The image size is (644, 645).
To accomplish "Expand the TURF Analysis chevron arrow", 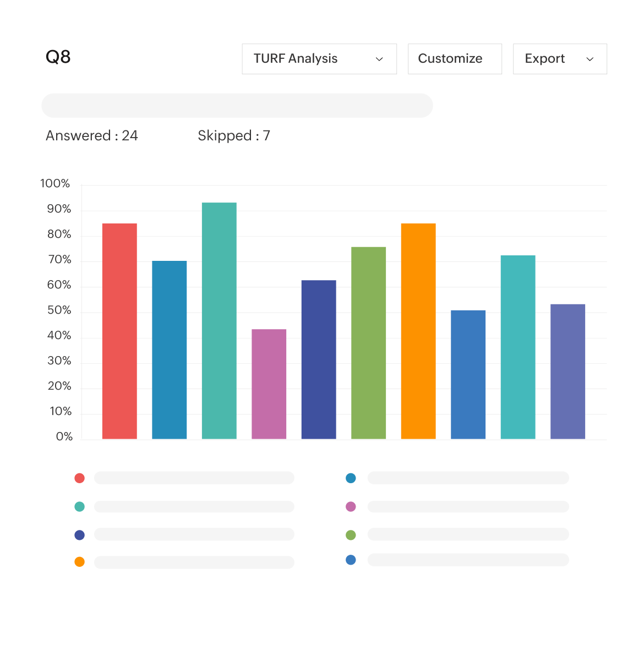I will 379,59.
